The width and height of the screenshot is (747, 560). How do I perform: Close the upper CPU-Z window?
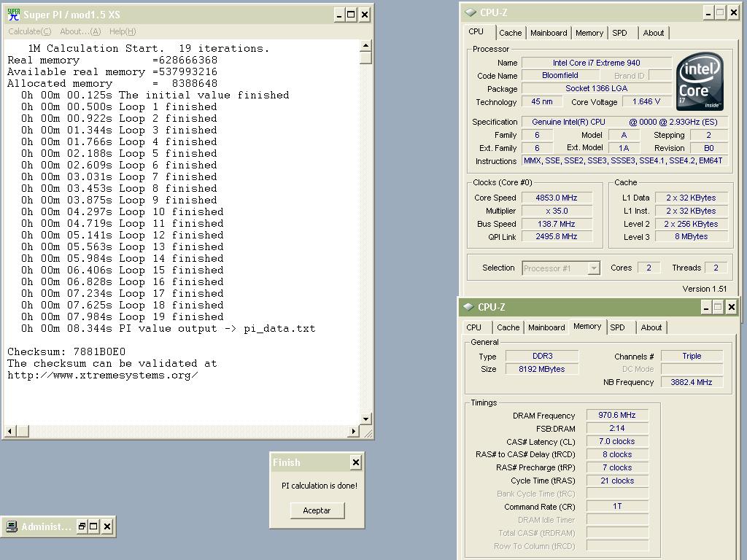734,13
